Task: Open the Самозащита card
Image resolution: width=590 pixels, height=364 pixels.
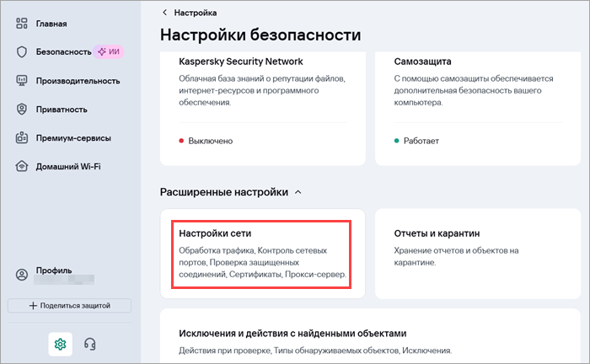Action: (x=478, y=109)
